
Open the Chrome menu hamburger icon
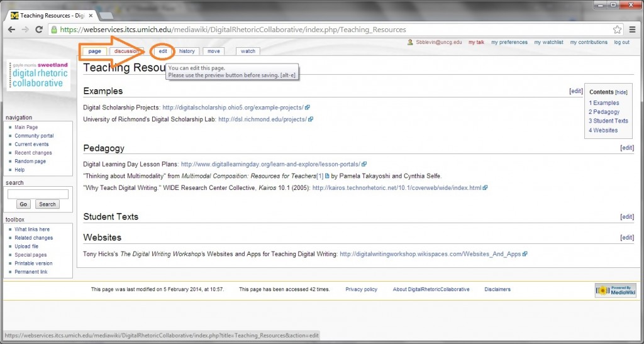632,30
